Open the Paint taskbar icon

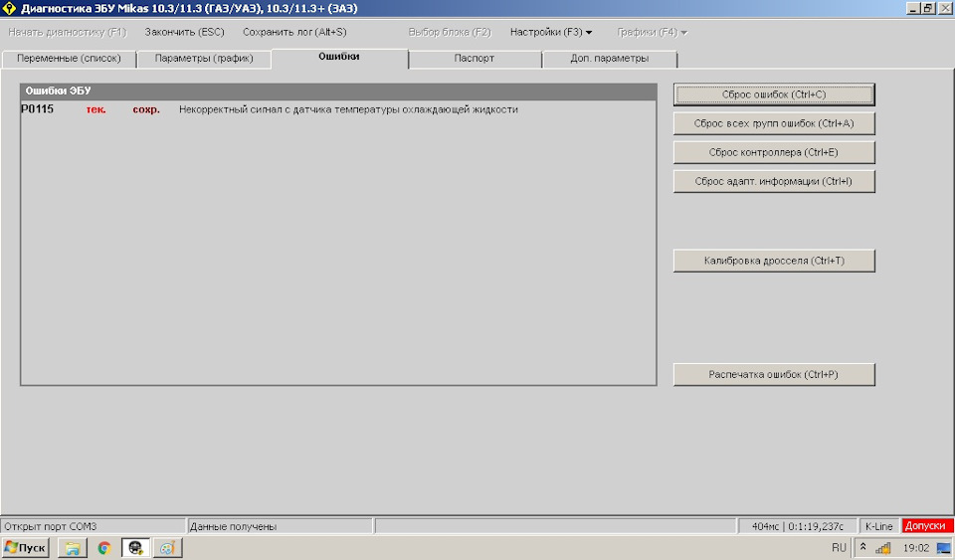pos(167,548)
